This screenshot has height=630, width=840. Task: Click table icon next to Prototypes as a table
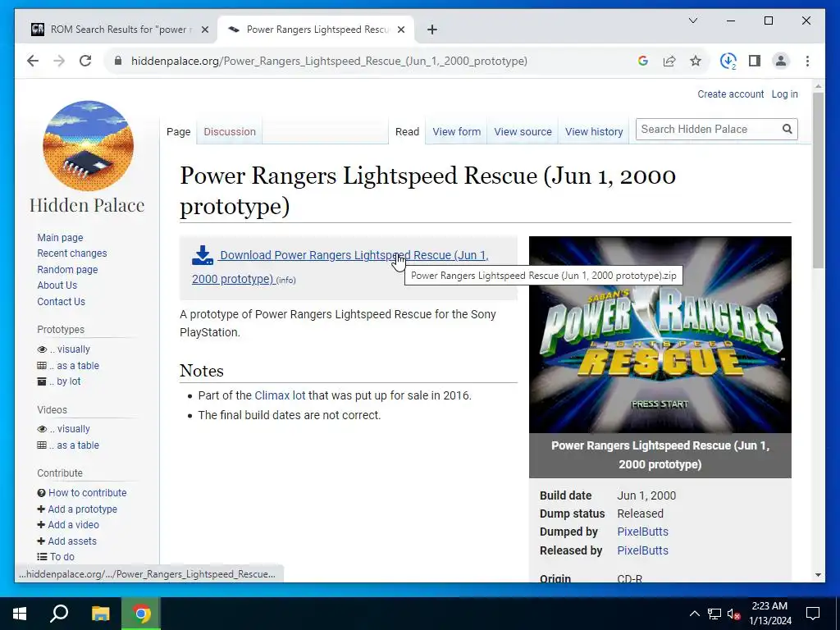click(x=42, y=366)
